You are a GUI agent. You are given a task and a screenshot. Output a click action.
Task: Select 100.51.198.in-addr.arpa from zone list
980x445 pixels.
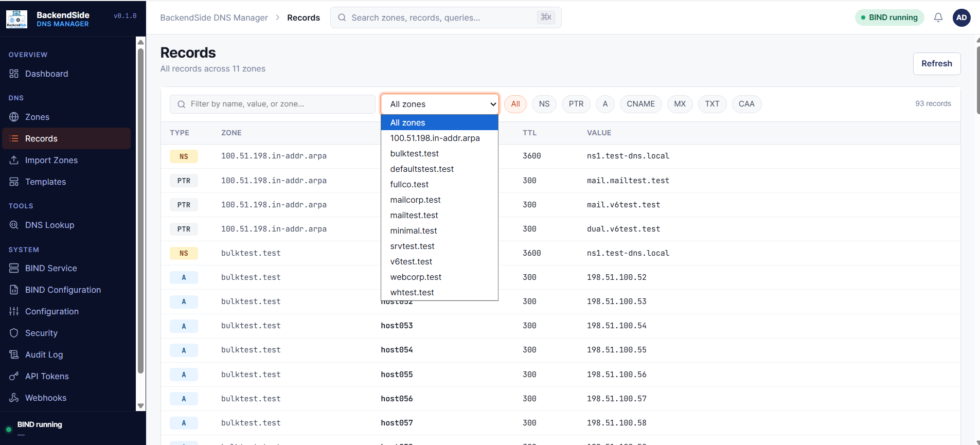(x=439, y=138)
